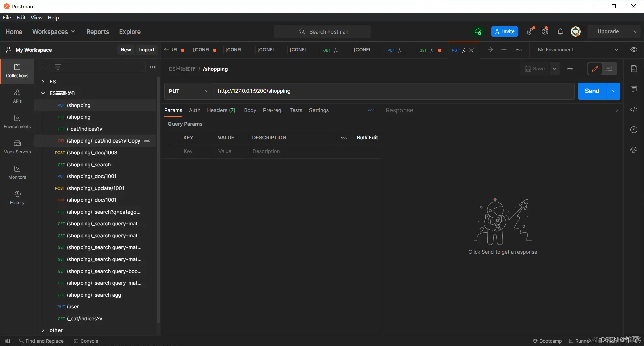Close the active PUT request tab
Viewport: 644px width, 346px height.
471,50
